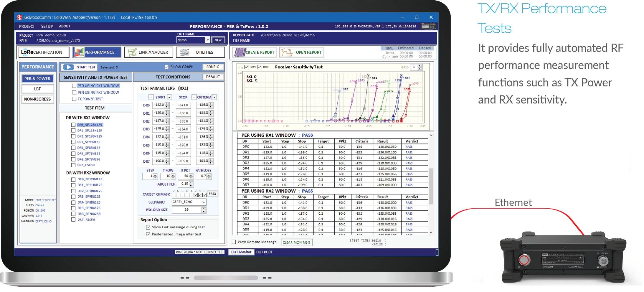Toggle Paste tested Image after test
644x292 pixels.
(148, 234)
